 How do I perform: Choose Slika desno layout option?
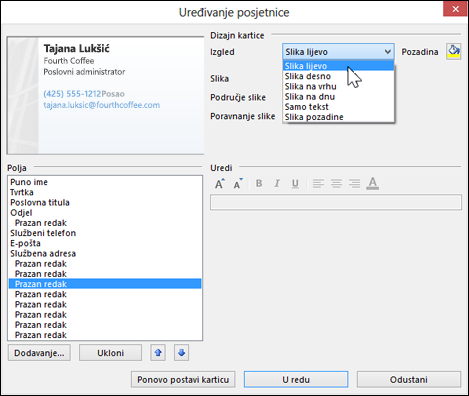pyautogui.click(x=338, y=76)
